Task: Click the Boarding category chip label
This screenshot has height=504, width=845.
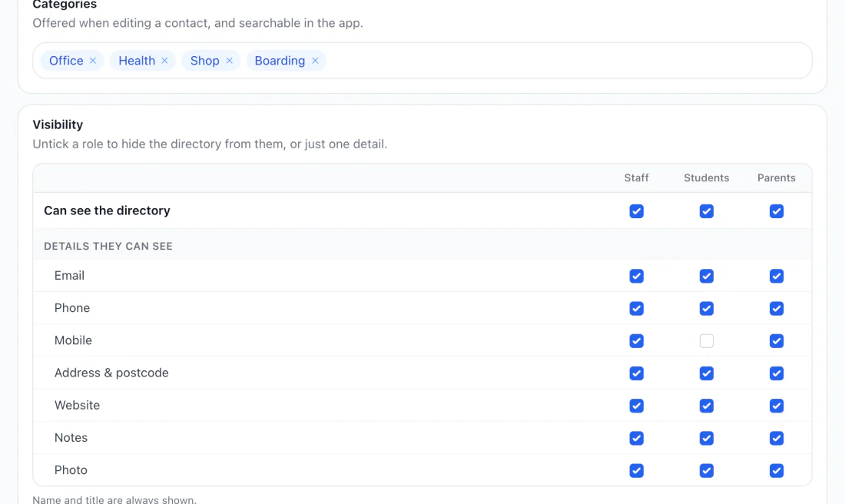Action: [x=280, y=61]
